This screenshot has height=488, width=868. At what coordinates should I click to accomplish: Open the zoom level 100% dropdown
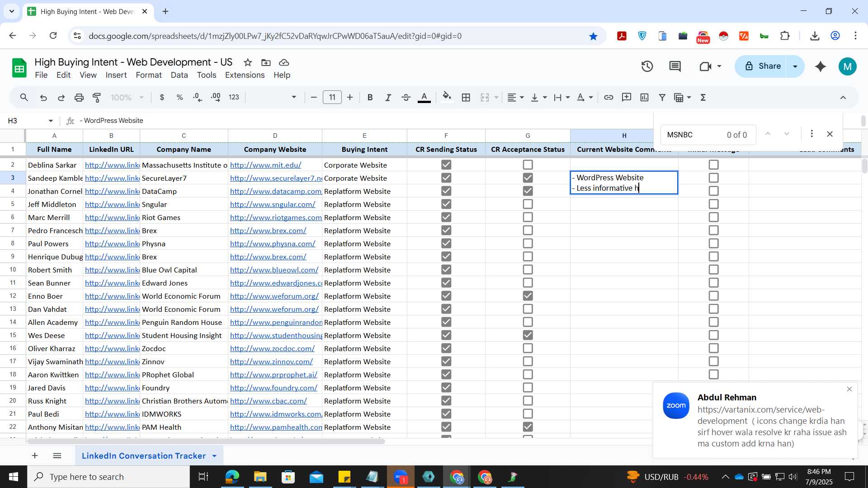(127, 98)
